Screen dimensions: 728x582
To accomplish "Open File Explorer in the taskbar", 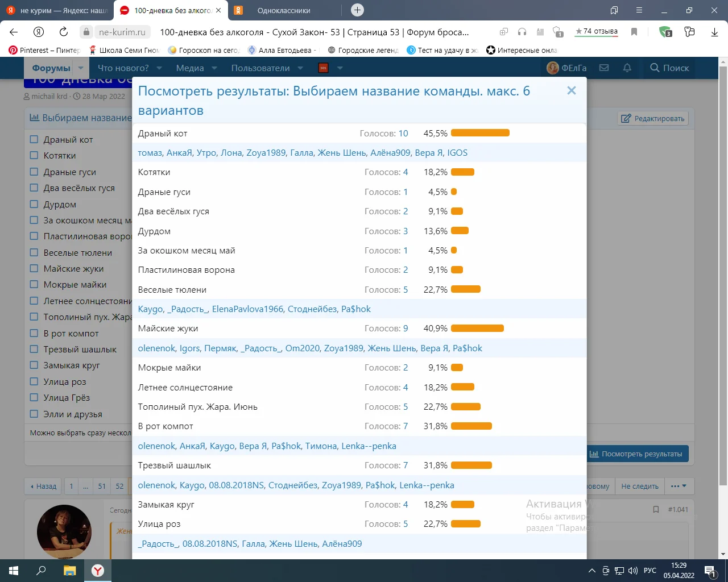I will pos(69,571).
